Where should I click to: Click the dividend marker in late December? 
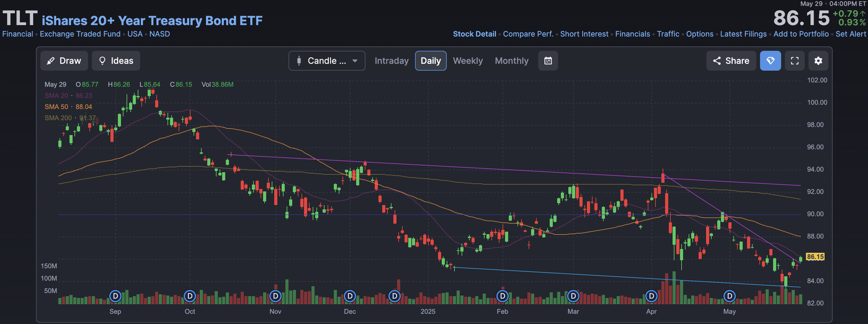pos(394,296)
